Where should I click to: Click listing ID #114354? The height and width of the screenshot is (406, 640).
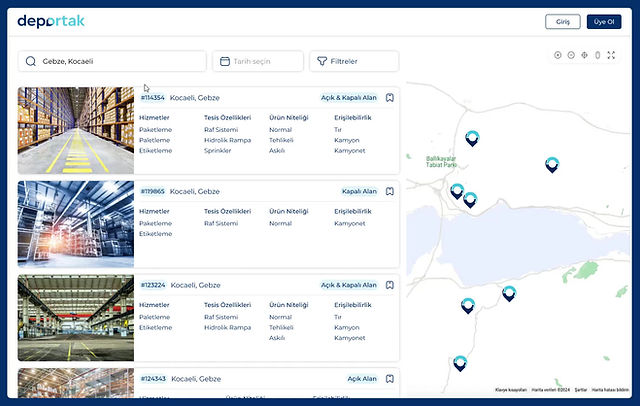(152, 98)
